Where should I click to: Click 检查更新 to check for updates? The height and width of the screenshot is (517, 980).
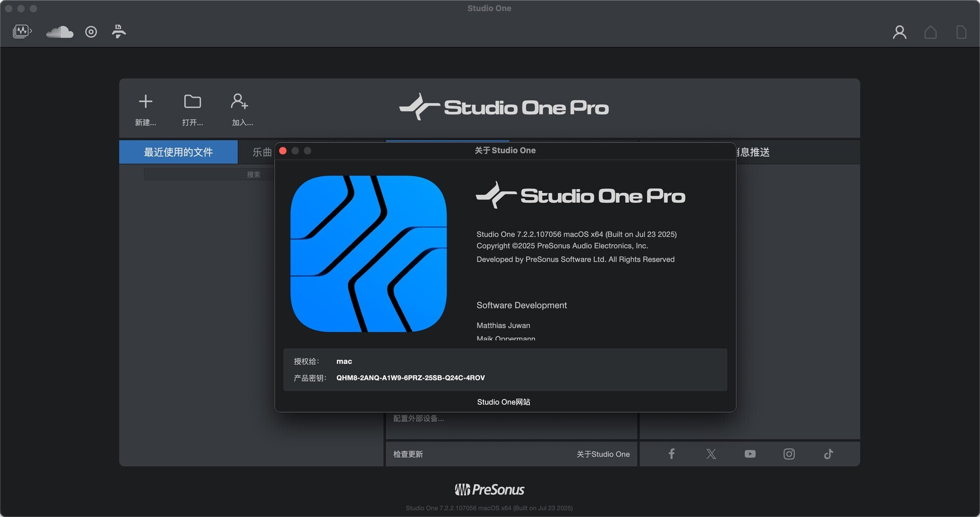408,454
